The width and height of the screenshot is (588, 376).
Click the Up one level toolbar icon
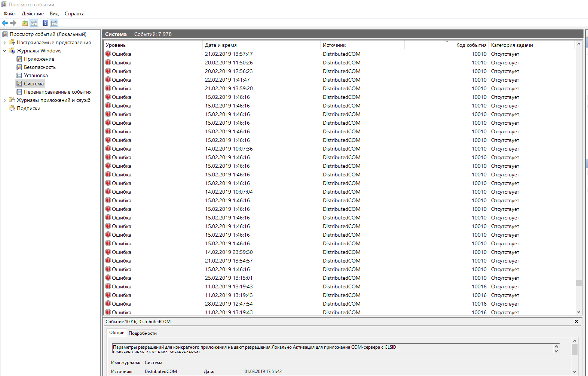(25, 23)
